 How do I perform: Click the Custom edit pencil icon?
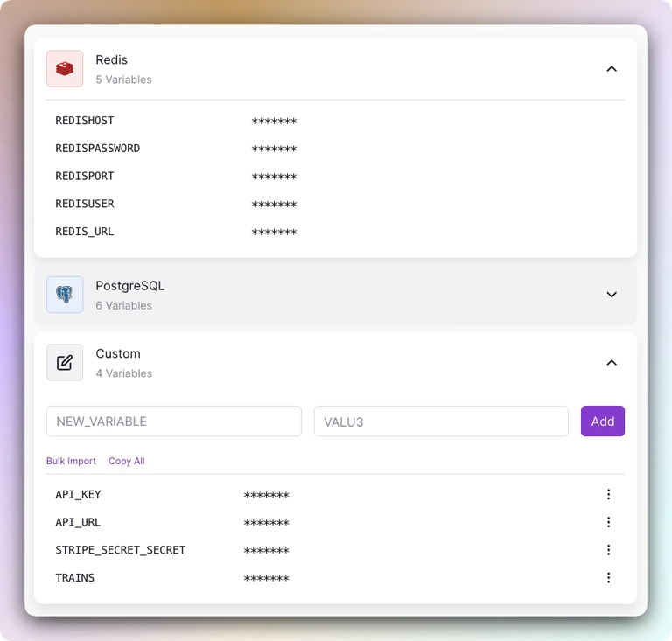[65, 363]
